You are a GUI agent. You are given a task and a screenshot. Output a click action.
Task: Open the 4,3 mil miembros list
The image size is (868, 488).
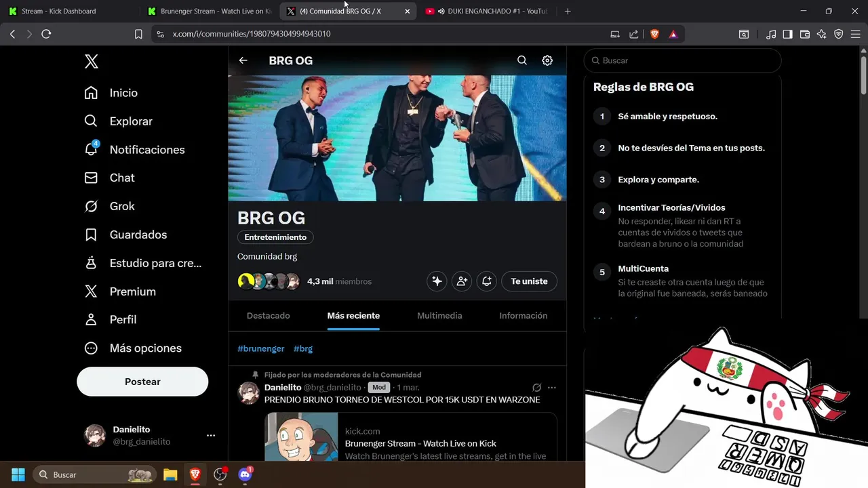tap(339, 281)
